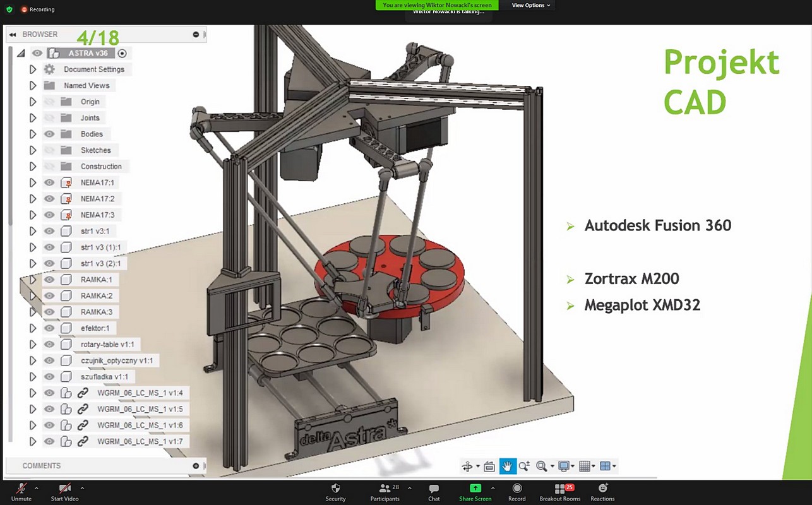Show the Sketches folder via eye icon
The image size is (812, 505).
click(49, 150)
